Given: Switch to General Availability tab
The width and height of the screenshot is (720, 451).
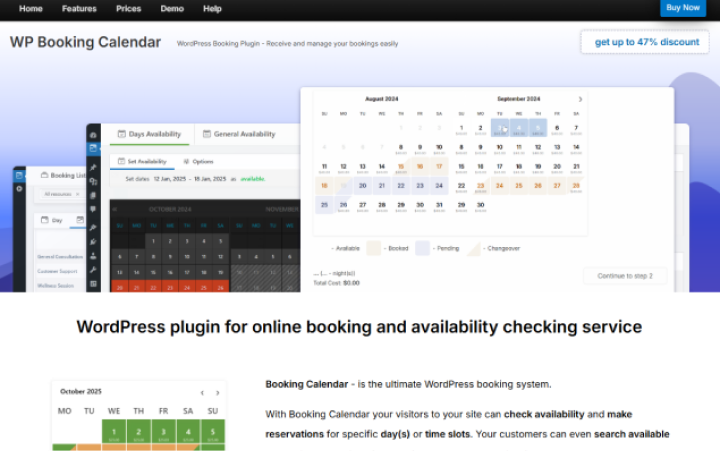Looking at the screenshot, I should pyautogui.click(x=239, y=134).
